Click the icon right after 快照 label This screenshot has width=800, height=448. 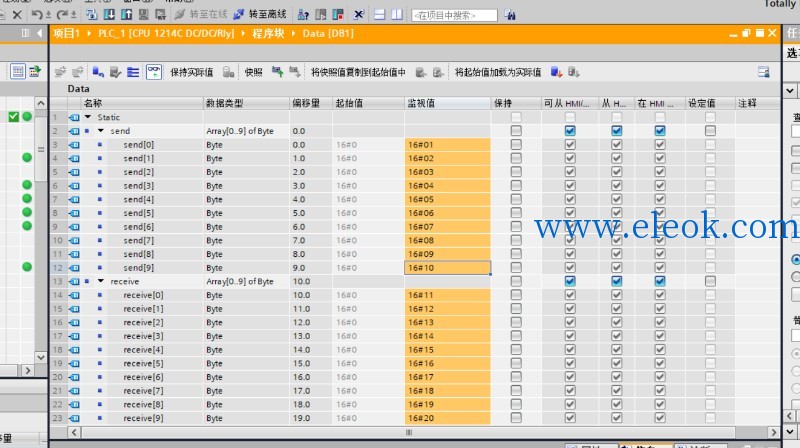(278, 72)
